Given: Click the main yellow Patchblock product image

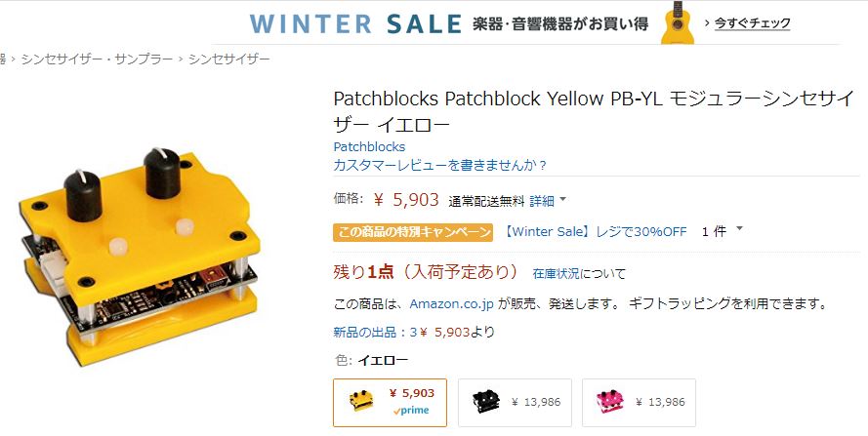Looking at the screenshot, I should tap(140, 256).
